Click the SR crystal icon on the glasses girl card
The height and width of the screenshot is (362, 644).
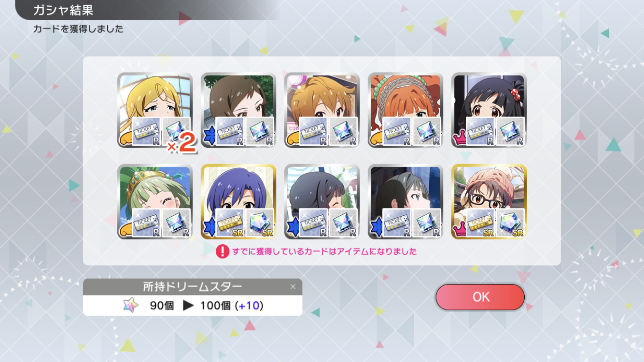click(x=510, y=223)
